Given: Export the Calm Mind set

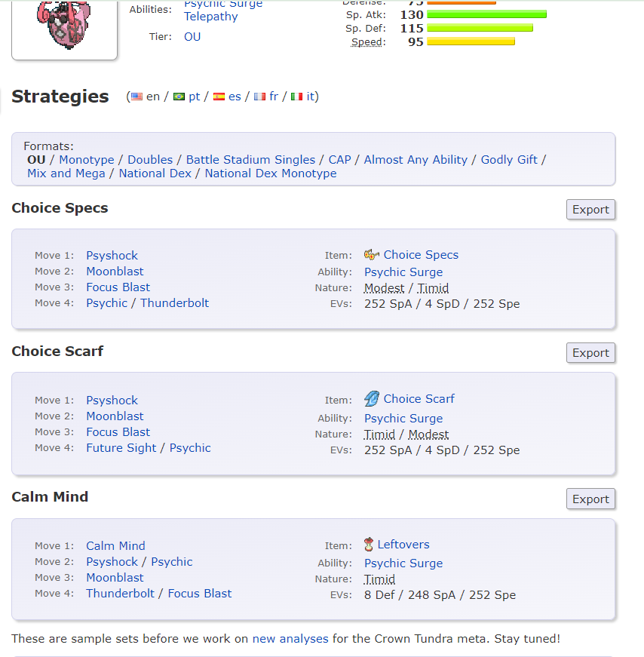Looking at the screenshot, I should coord(590,499).
